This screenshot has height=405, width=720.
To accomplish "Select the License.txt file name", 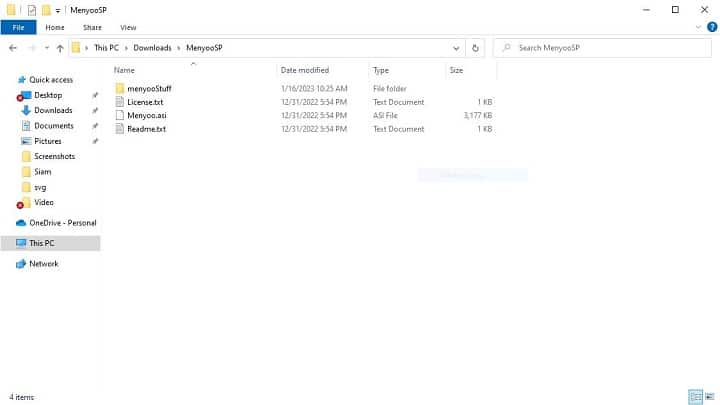I will point(145,102).
